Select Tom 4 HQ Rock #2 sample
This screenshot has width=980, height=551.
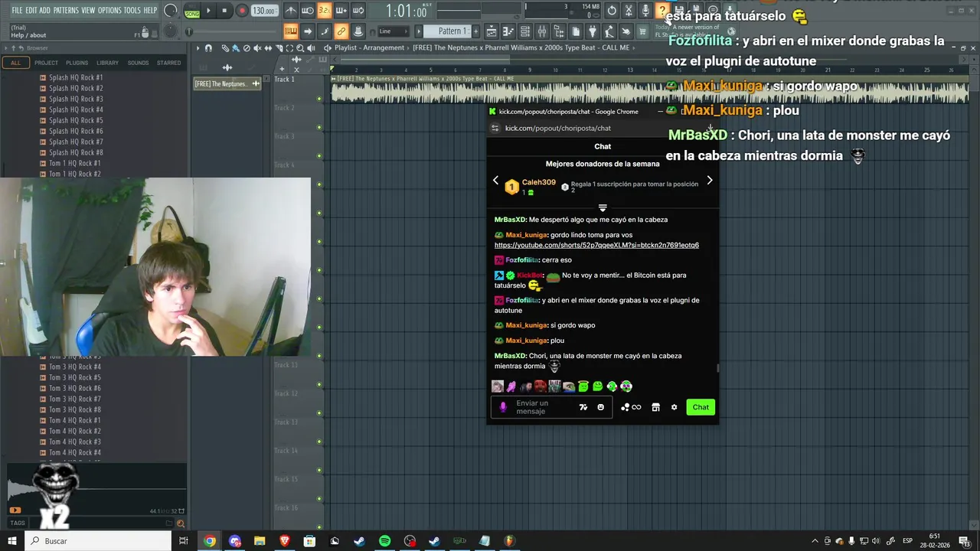75,431
